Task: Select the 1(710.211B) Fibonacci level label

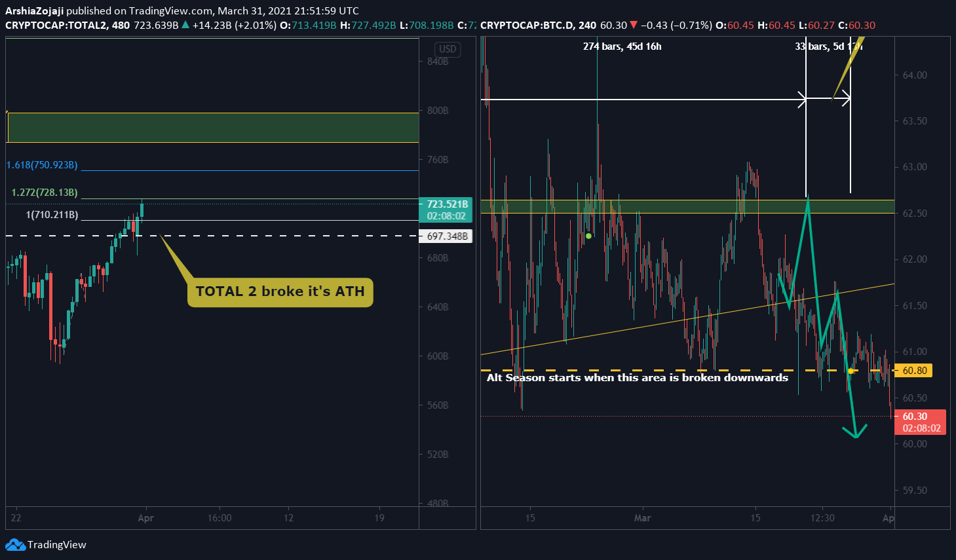Action: click(x=52, y=215)
